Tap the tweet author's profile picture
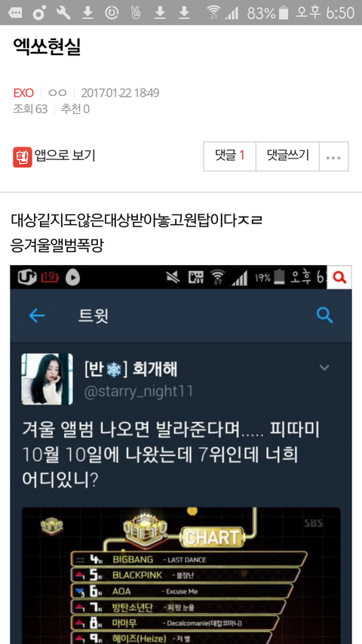 coord(48,379)
